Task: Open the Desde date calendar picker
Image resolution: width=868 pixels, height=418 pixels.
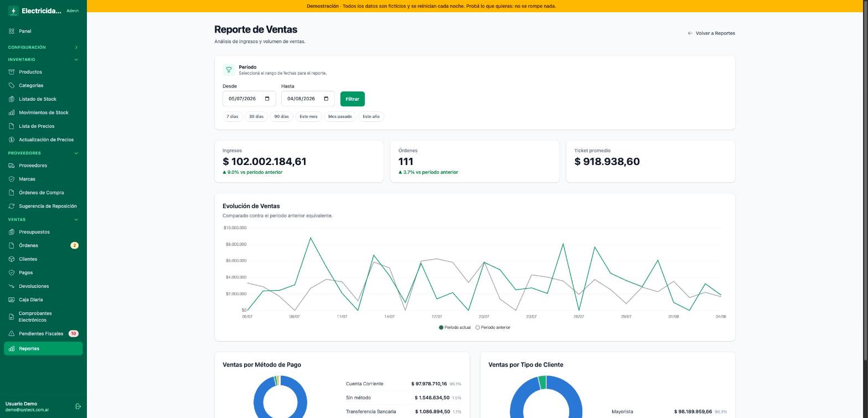Action: pyautogui.click(x=267, y=99)
